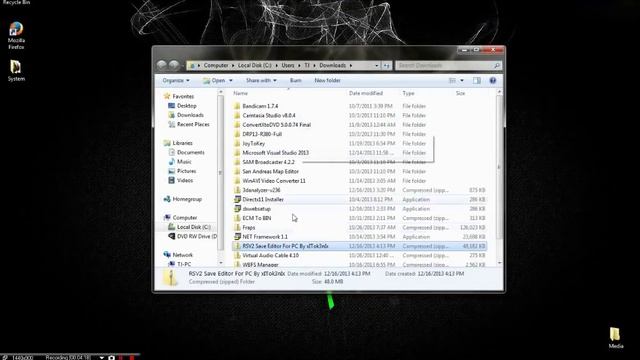Image resolution: width=640 pixels, height=360 pixels.
Task: Open Documents library
Action: click(x=186, y=152)
